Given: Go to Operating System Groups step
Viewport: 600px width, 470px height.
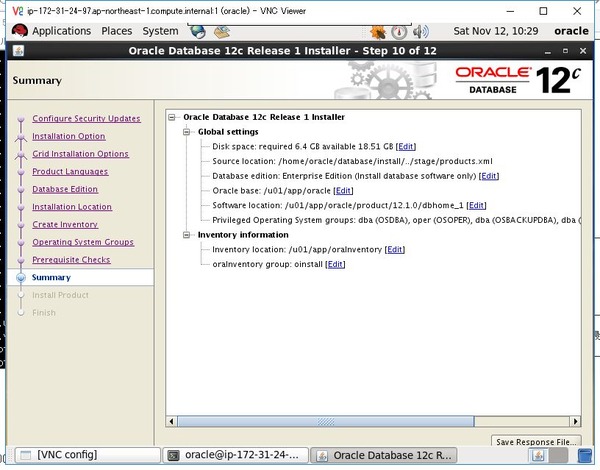Looking at the screenshot, I should [x=83, y=242].
